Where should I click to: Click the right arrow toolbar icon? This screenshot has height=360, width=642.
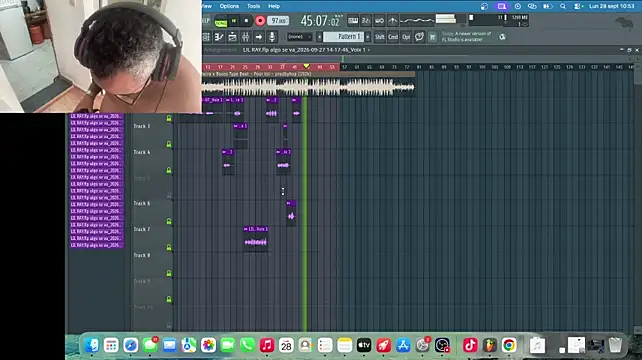[x=258, y=37]
